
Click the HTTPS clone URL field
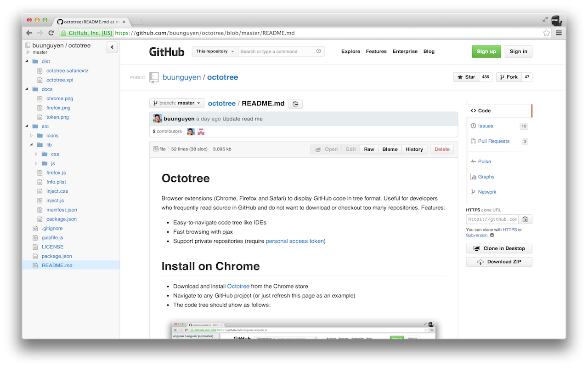pos(493,219)
